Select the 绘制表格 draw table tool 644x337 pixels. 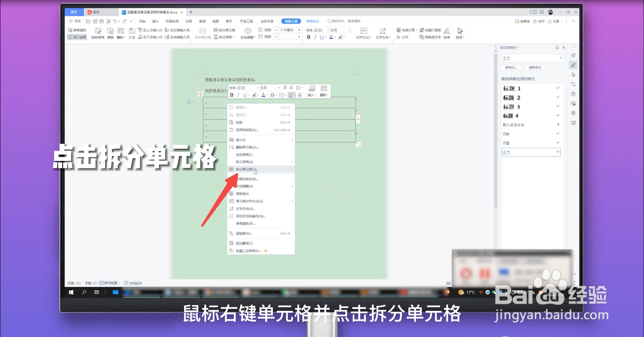pos(98,33)
